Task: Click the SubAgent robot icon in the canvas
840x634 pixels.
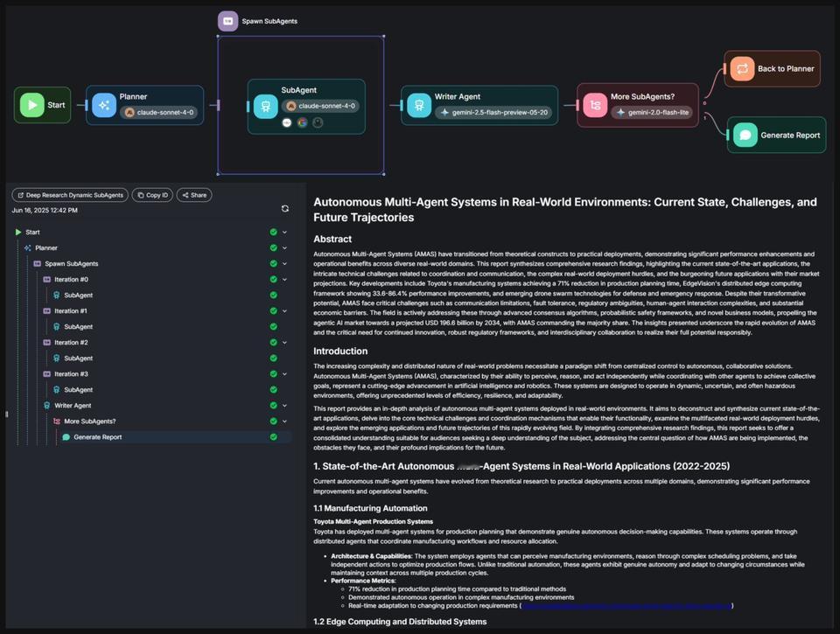Action: 265,106
